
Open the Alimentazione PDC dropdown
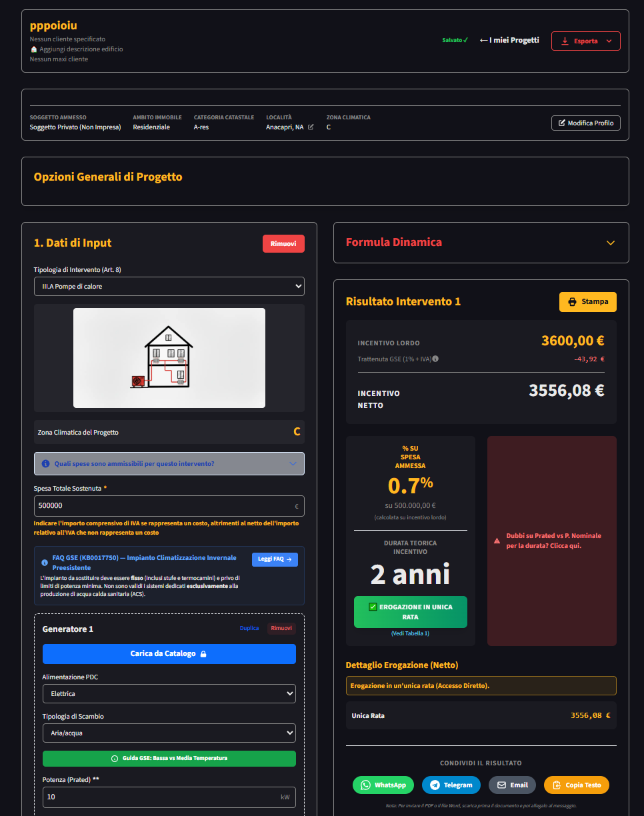click(x=169, y=694)
